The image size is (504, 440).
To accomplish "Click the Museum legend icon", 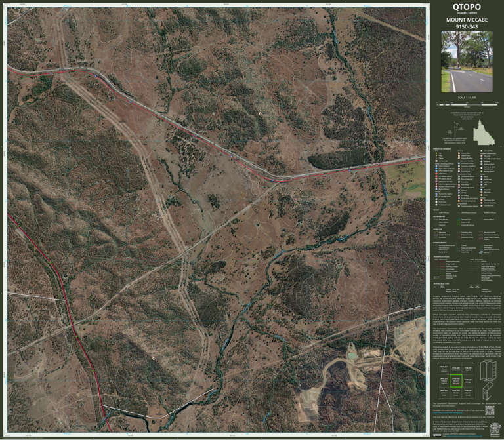I will [459, 190].
